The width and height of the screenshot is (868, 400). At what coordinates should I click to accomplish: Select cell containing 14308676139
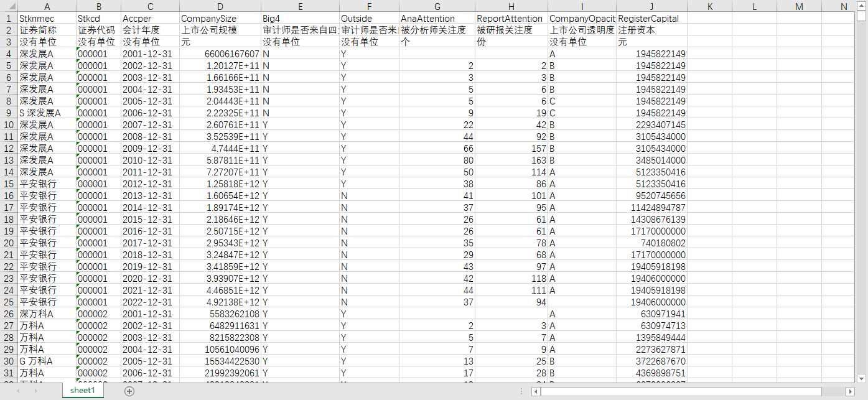pos(651,220)
